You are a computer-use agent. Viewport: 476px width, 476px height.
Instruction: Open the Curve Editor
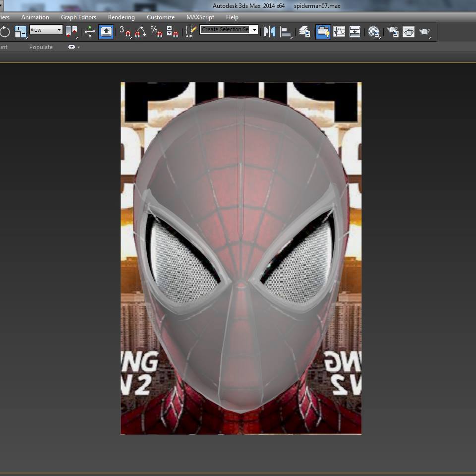339,32
